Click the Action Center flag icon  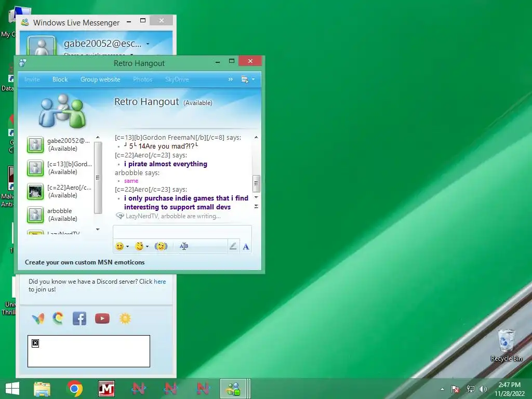pyautogui.click(x=455, y=389)
